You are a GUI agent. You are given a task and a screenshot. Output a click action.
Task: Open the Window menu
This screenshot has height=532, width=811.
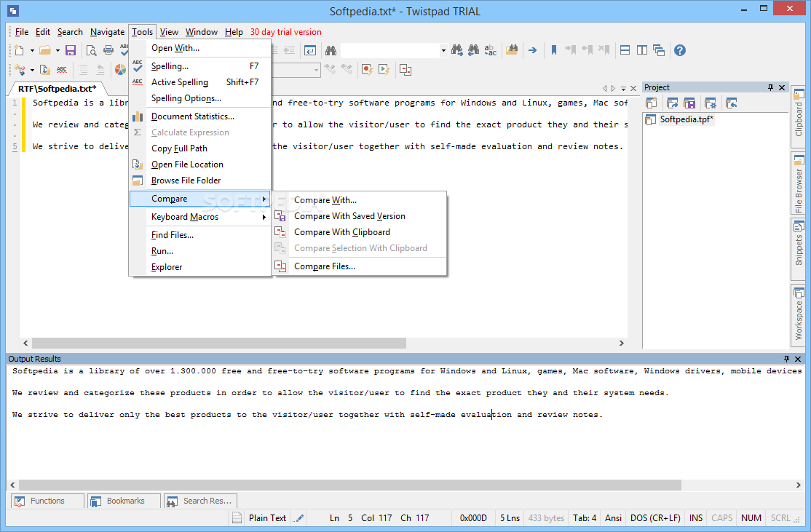[x=201, y=32]
